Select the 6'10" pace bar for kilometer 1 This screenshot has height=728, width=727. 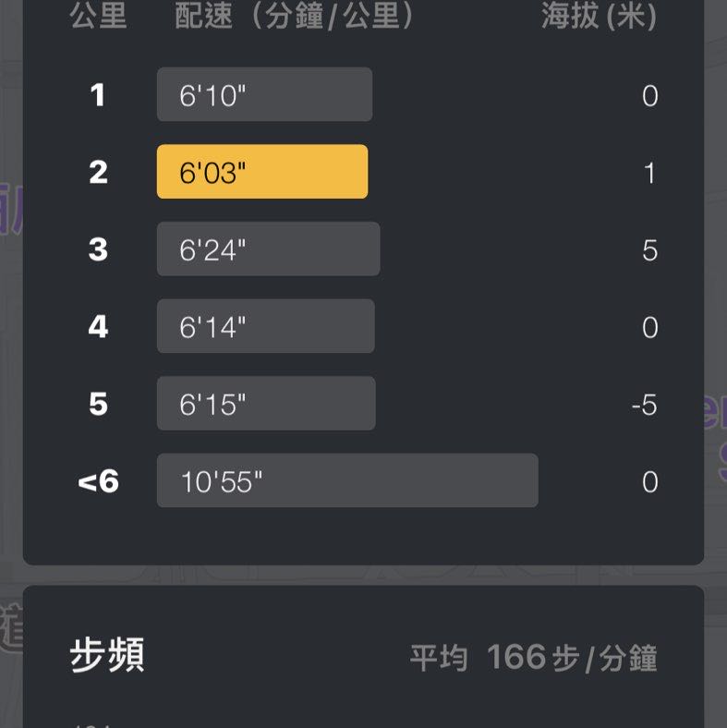pyautogui.click(x=264, y=94)
